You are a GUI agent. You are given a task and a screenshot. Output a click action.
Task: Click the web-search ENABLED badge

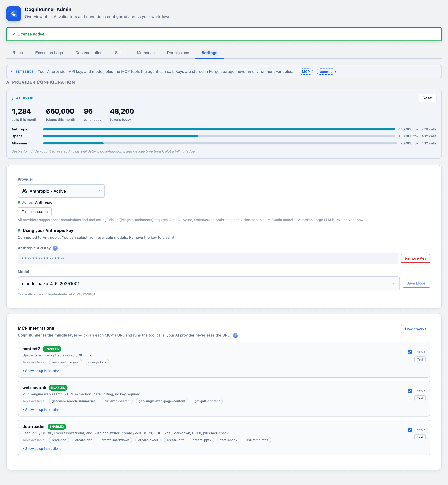coord(58,388)
